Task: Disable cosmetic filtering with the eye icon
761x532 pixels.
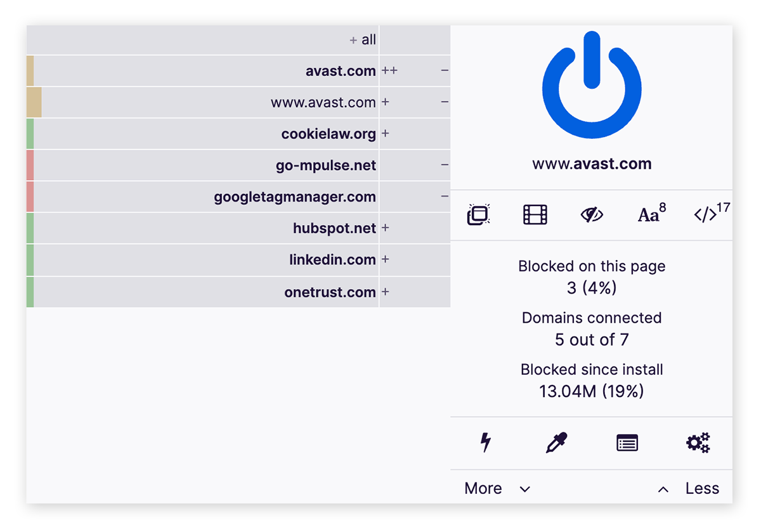Action: click(591, 214)
